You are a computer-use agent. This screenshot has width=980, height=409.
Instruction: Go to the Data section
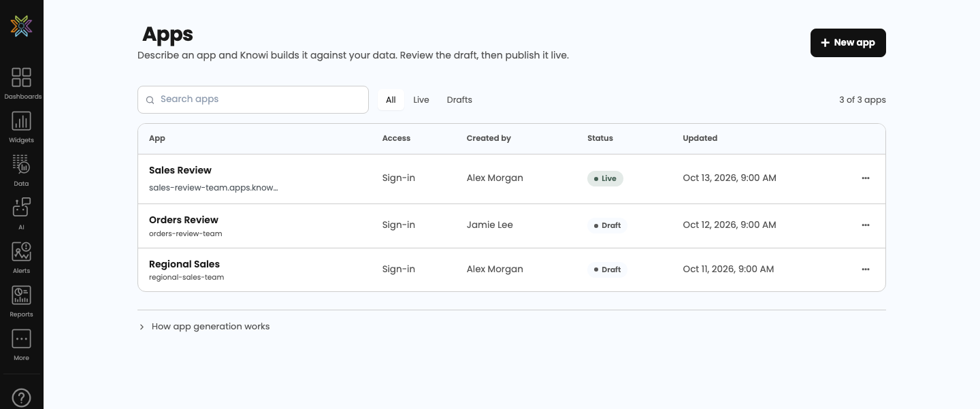[22, 170]
